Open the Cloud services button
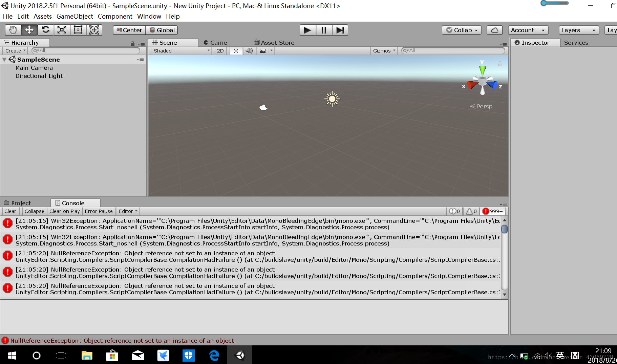The height and width of the screenshot is (364, 617). click(495, 30)
